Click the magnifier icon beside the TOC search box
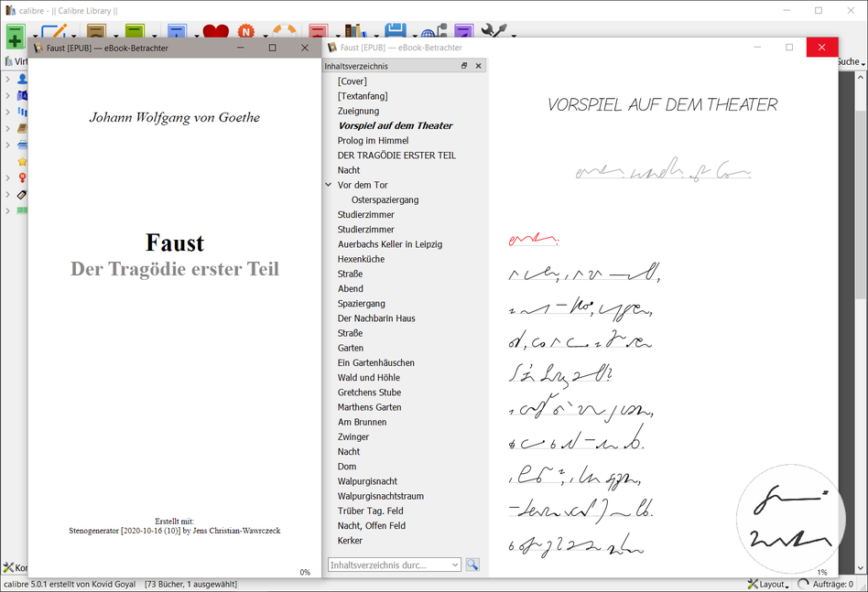The image size is (868, 592). click(x=472, y=565)
